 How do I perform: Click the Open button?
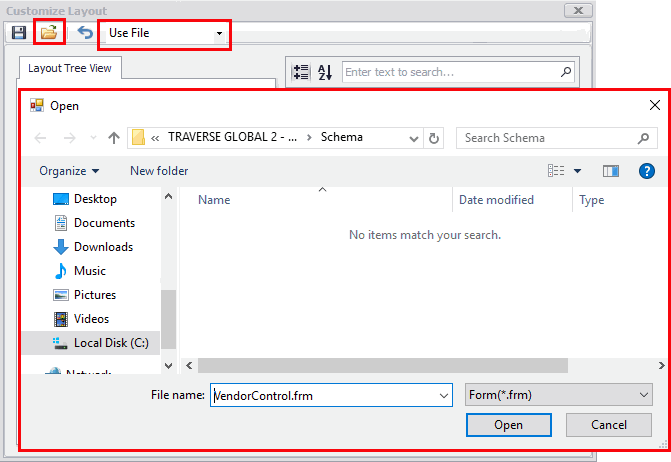(x=508, y=425)
